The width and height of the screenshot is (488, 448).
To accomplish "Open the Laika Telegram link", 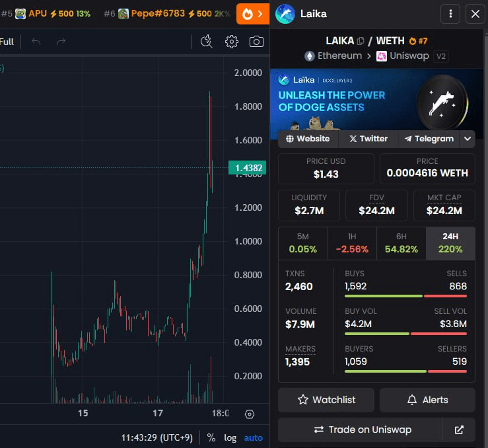I will 429,139.
